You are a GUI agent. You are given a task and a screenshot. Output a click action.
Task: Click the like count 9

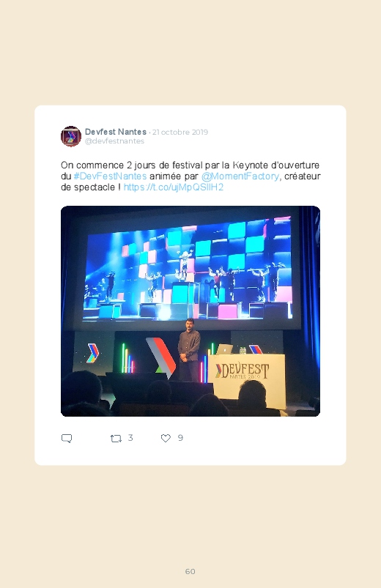[x=180, y=438]
